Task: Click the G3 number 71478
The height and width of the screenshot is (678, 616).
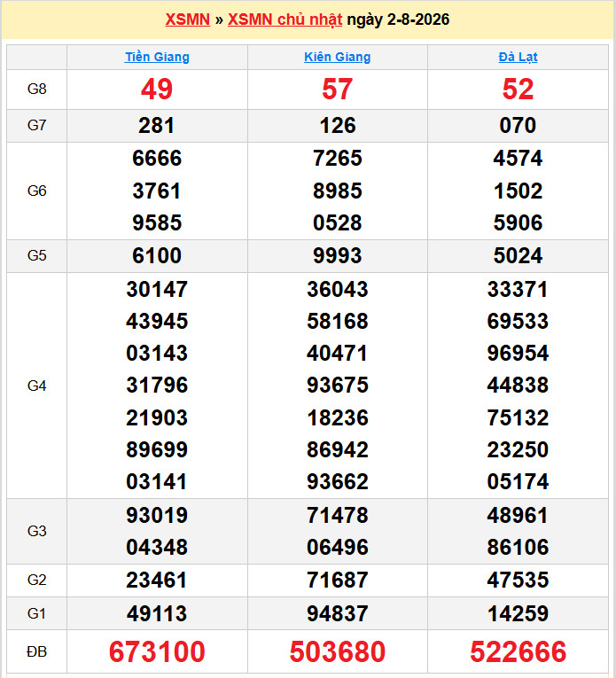Action: pyautogui.click(x=338, y=516)
